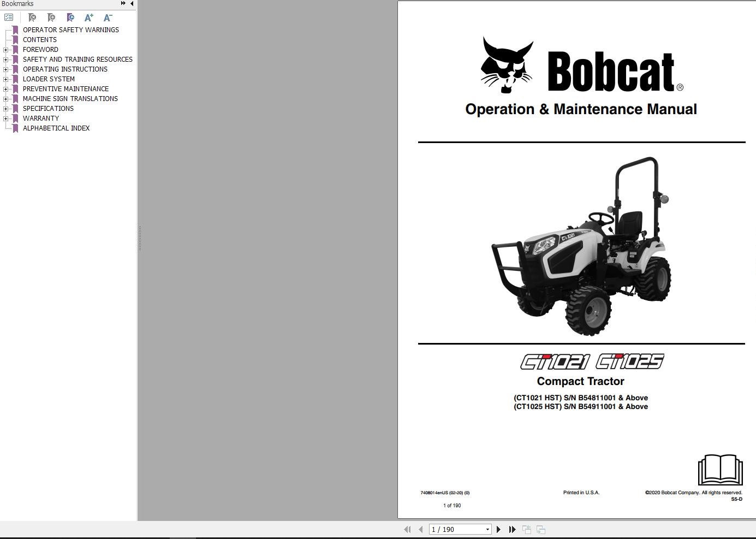Viewport: 756px width, 539px height.
Task: Click the purple bookmark with arrow icon
Action: 70,17
